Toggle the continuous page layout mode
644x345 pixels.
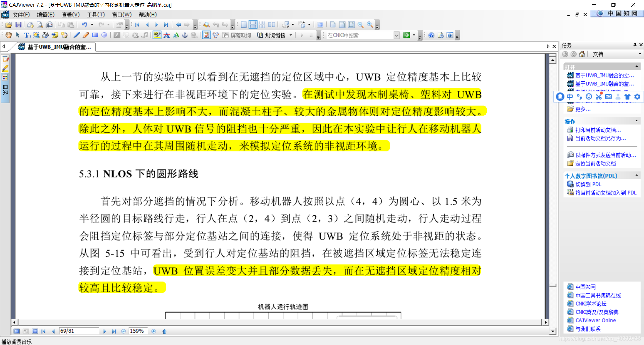(253, 25)
